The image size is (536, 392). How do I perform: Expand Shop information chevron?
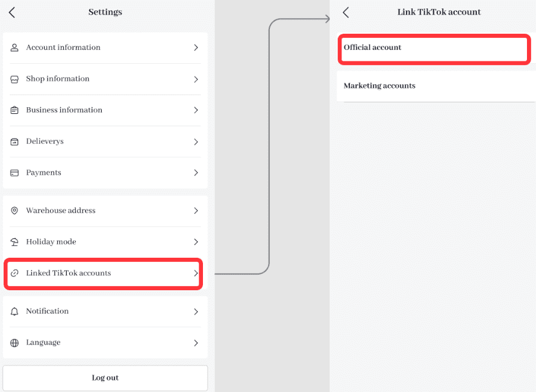click(x=196, y=79)
